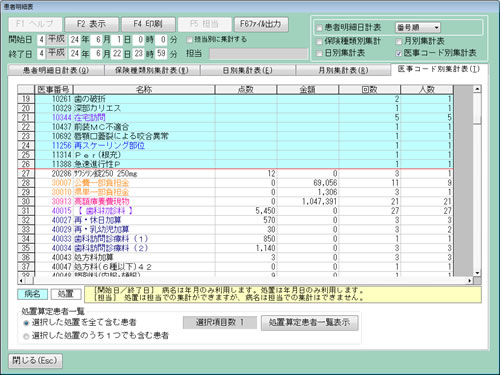Click row number 27 header
This screenshot has width=500, height=375.
(x=26, y=174)
